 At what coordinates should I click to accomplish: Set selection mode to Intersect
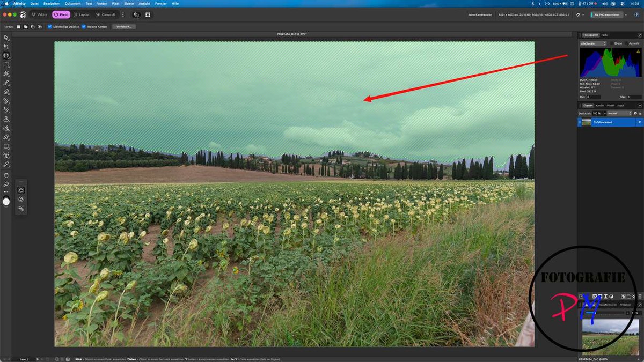click(40, 26)
